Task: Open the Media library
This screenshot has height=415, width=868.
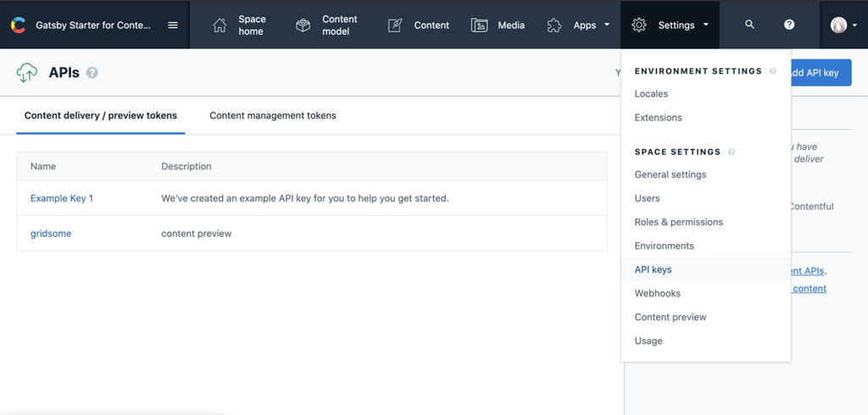Action: click(498, 25)
